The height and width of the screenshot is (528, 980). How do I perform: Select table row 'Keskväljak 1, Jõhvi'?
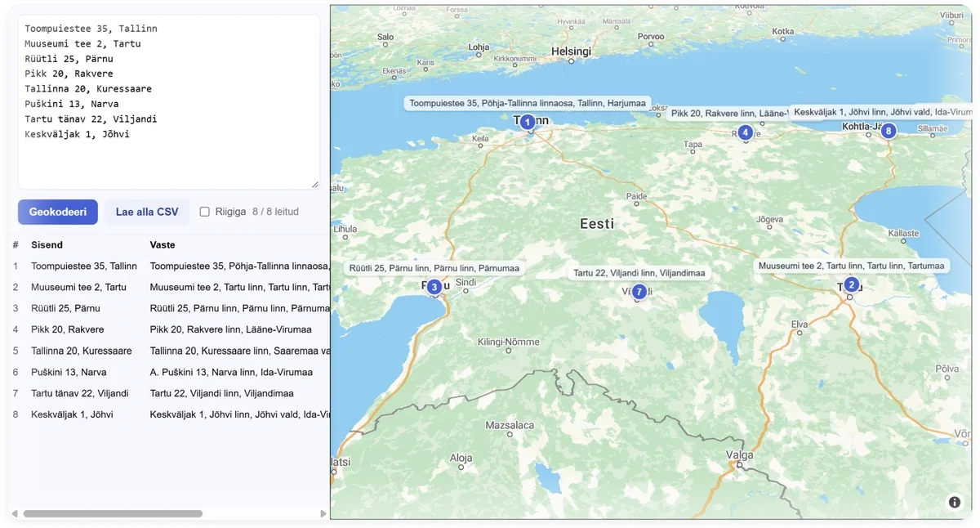tap(169, 414)
